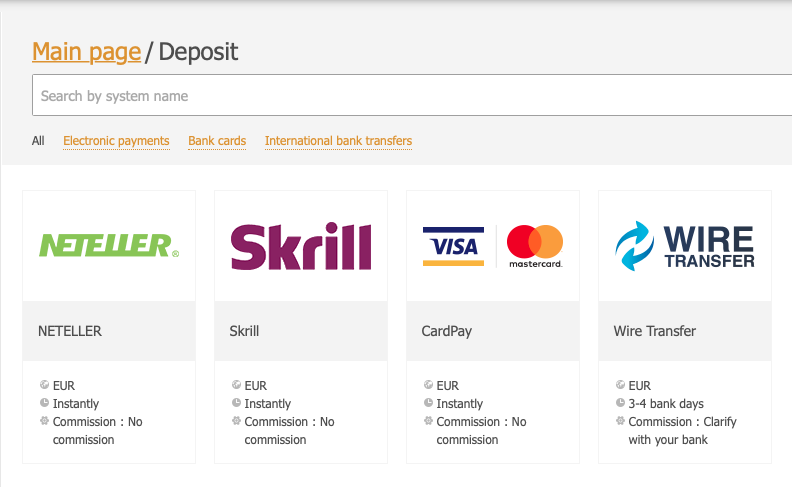Focus the Search by system name field
Screen dimensions: 792x487
tap(412, 95)
